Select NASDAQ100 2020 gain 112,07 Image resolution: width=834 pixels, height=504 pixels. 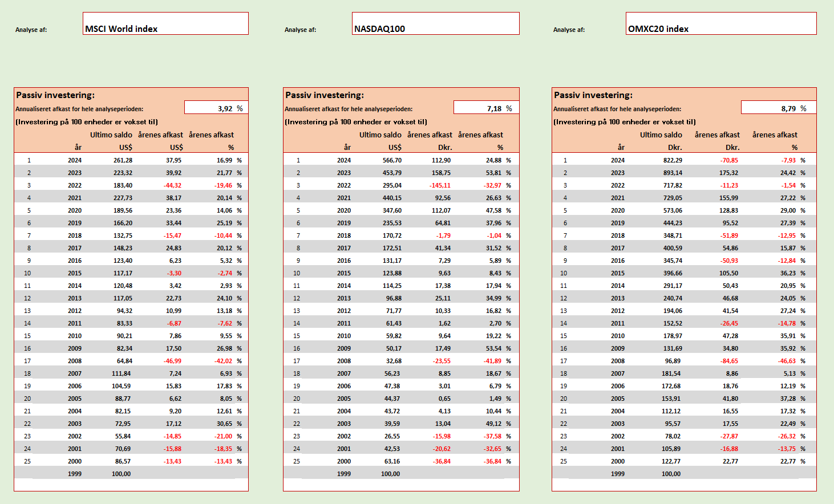(x=441, y=210)
